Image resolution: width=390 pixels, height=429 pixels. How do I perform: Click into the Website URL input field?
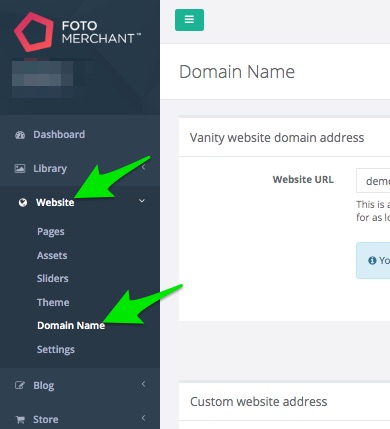[373, 181]
